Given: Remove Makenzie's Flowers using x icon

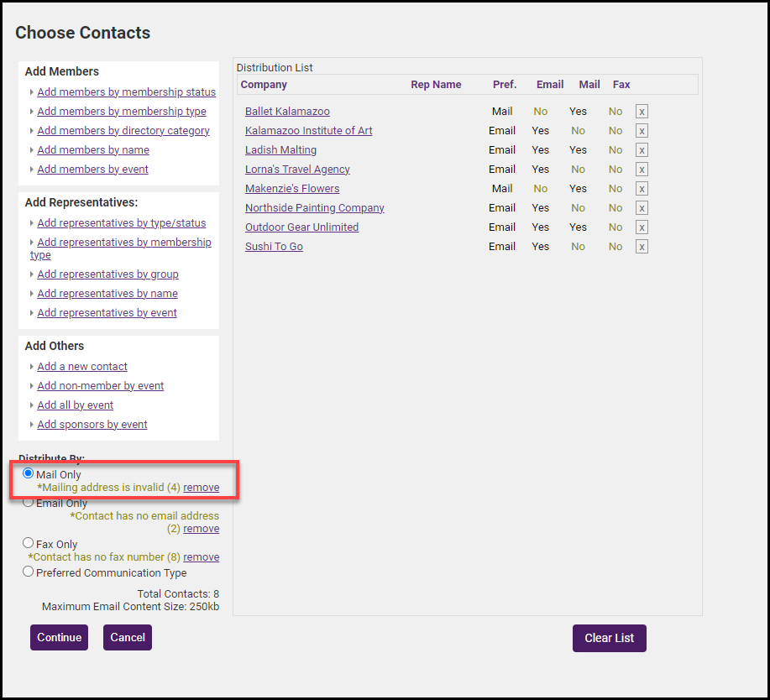Looking at the screenshot, I should [x=642, y=189].
